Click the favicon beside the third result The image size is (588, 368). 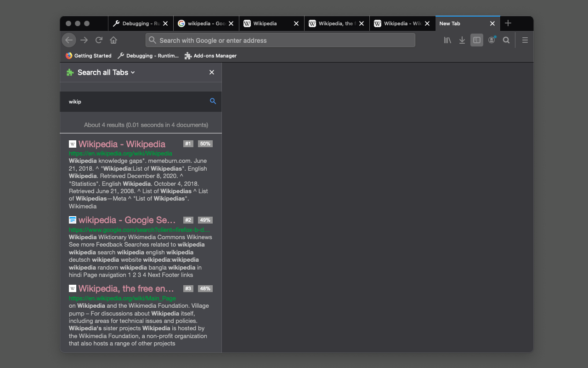click(x=73, y=288)
